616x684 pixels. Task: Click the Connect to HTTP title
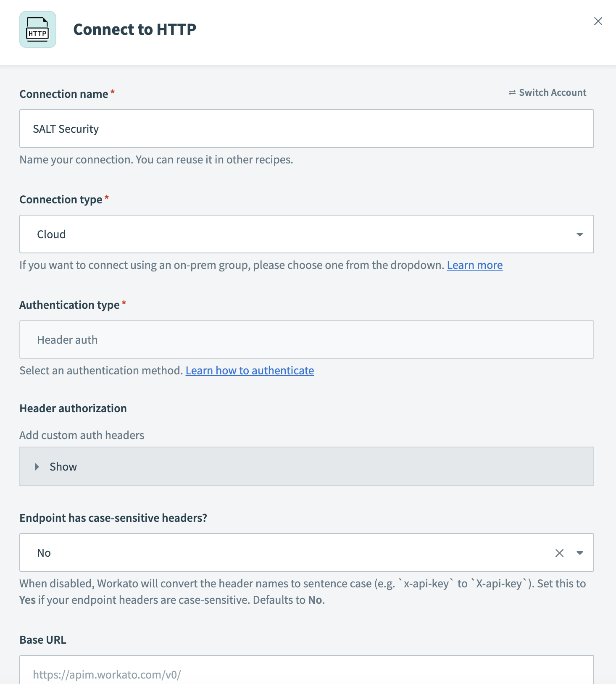coord(134,29)
